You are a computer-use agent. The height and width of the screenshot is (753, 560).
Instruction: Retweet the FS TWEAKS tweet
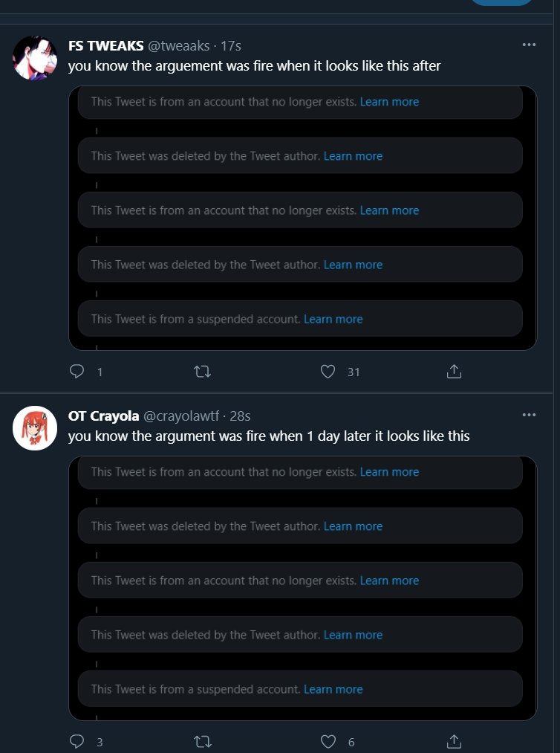point(201,371)
